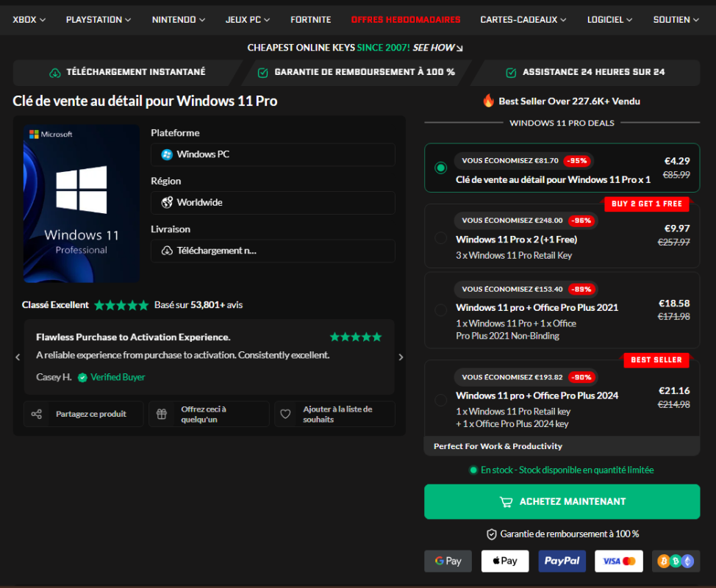Click the €9.97 price
This screenshot has height=588, width=716.
click(677, 229)
